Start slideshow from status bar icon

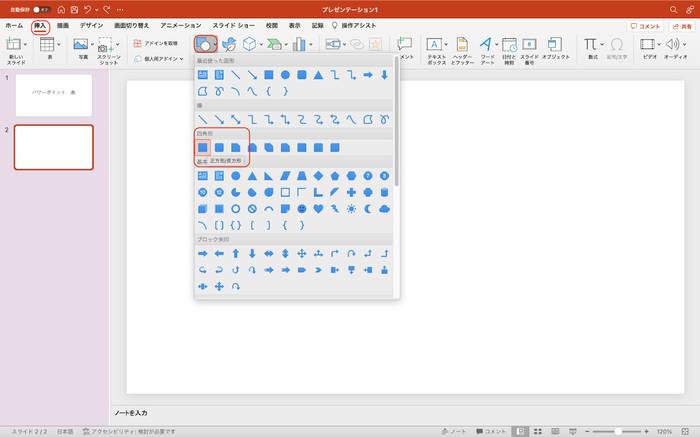(x=573, y=431)
